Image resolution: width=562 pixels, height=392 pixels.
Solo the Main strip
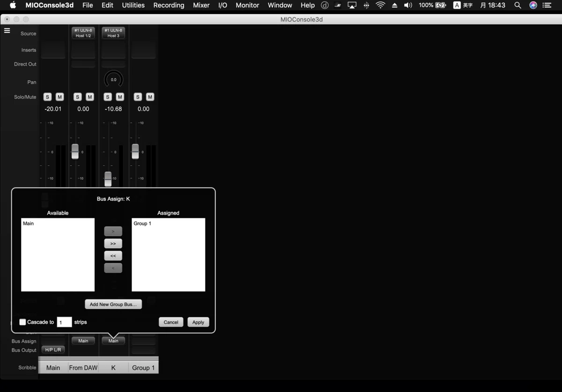[47, 97]
